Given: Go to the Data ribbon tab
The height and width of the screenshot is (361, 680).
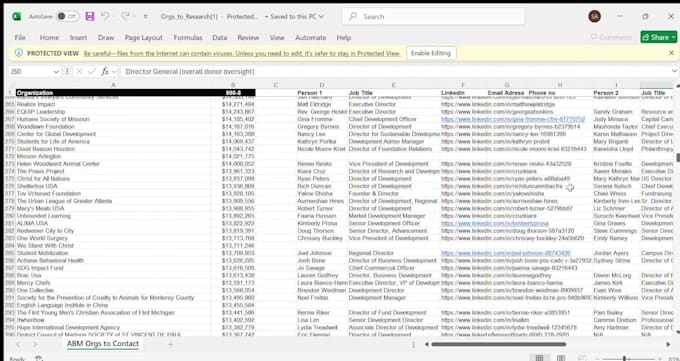Looking at the screenshot, I should tap(219, 38).
